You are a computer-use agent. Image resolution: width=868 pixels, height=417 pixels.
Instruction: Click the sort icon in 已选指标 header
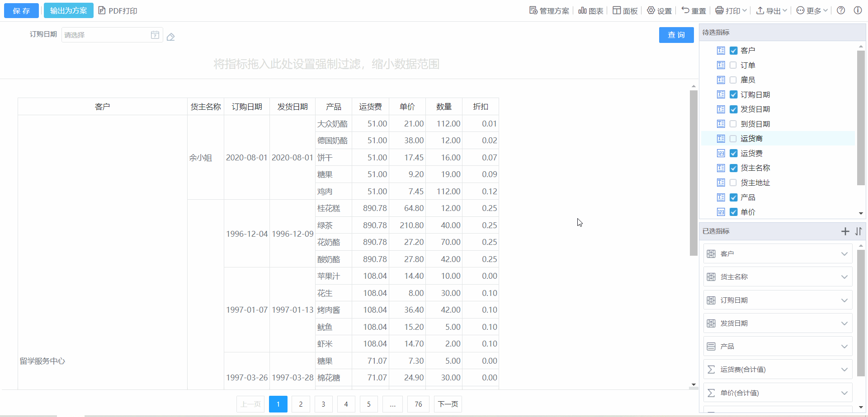coord(859,231)
